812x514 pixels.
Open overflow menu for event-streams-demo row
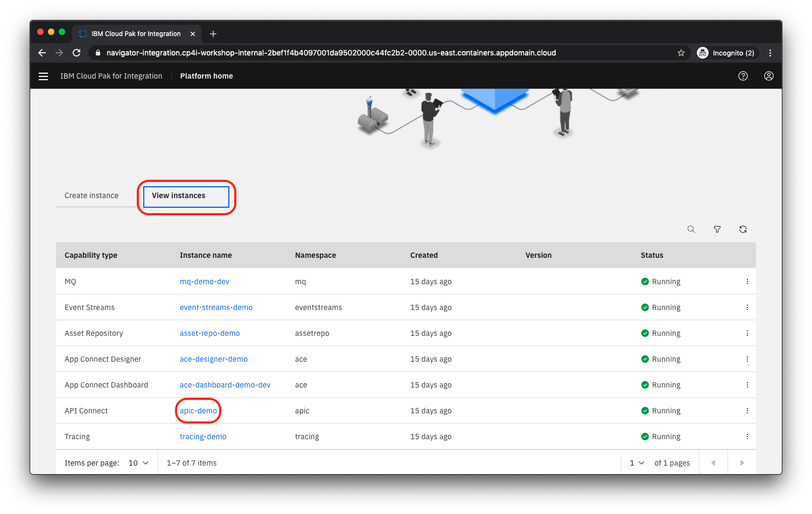pos(747,307)
